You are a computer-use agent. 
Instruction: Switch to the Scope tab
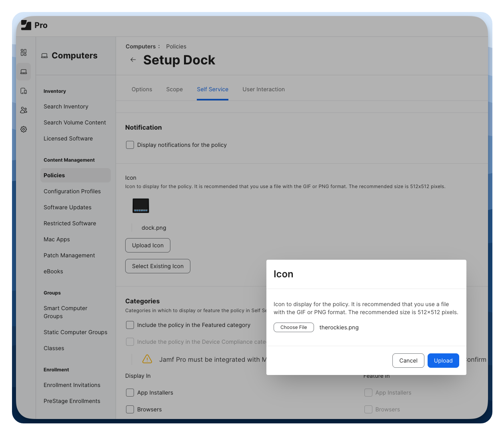tap(174, 89)
